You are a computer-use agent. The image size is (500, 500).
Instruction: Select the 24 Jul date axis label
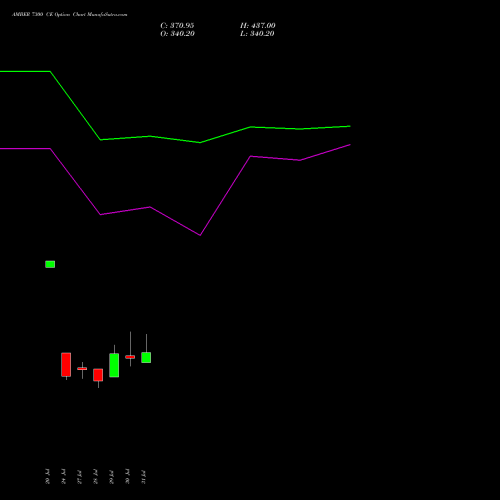[63, 476]
